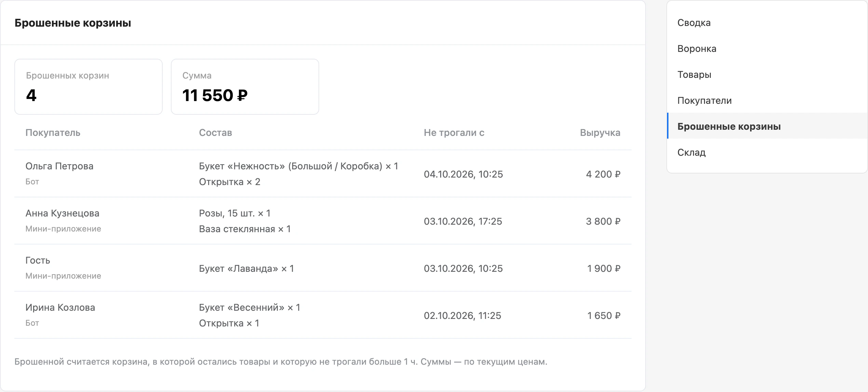Click the date 02.10.2026, 11:25
This screenshot has height=392, width=868.
tap(462, 316)
